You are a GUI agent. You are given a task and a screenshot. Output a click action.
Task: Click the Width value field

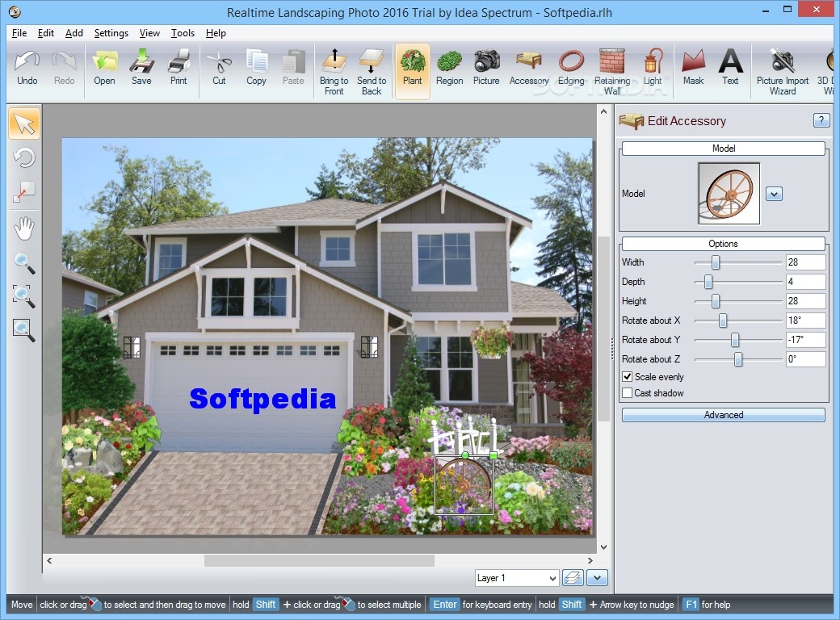(805, 262)
